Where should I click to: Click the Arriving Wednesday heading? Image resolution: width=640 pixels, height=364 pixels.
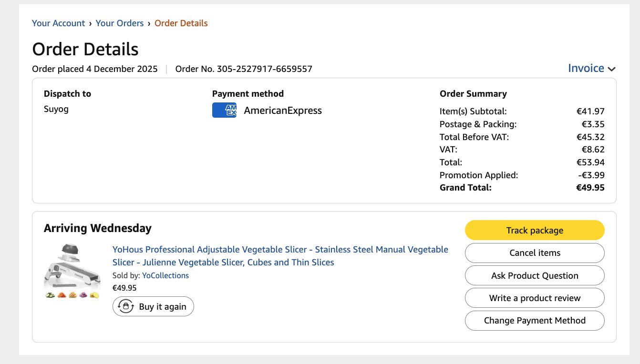tap(97, 228)
